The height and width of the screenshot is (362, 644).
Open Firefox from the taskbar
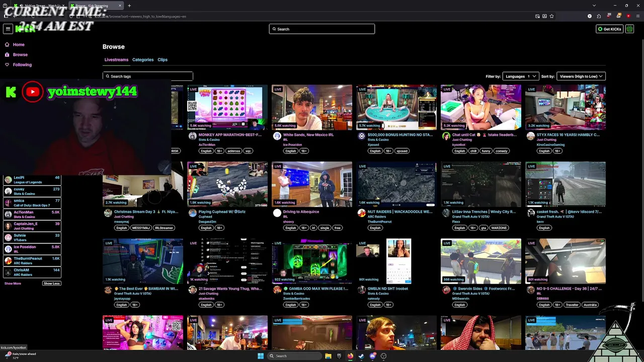[350, 356]
